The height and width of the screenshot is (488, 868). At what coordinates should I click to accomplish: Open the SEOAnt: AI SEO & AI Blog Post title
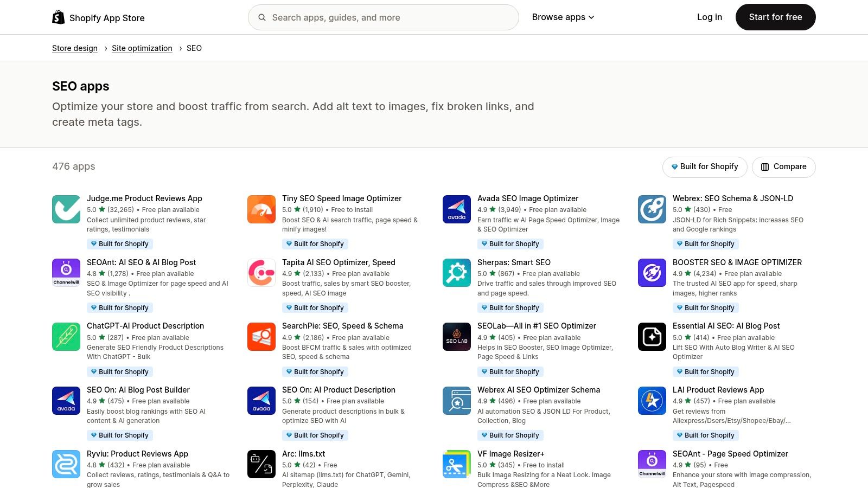pyautogui.click(x=142, y=262)
